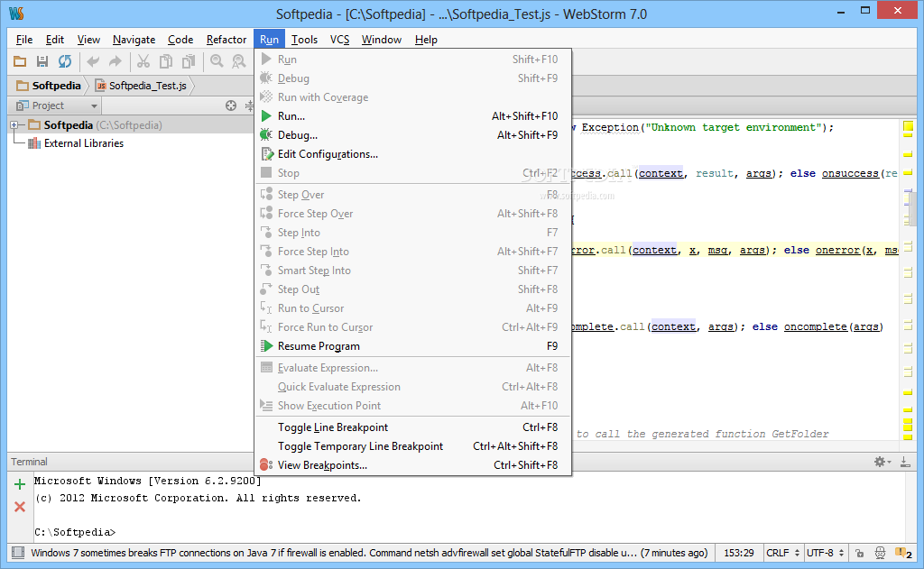Click the scroll-from-source target icon in the Project panel

coord(231,106)
